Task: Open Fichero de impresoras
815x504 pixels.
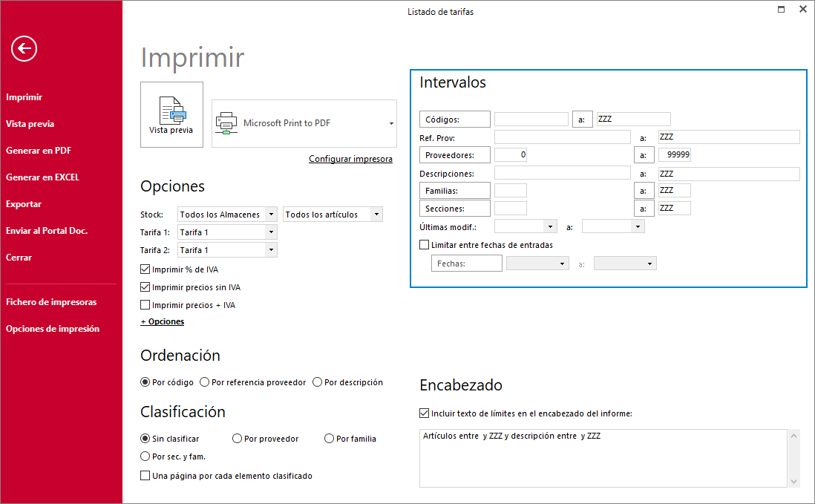Action: [51, 302]
